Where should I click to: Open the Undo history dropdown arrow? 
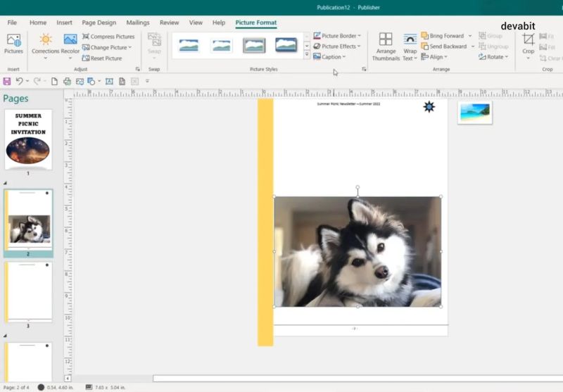tap(27, 82)
